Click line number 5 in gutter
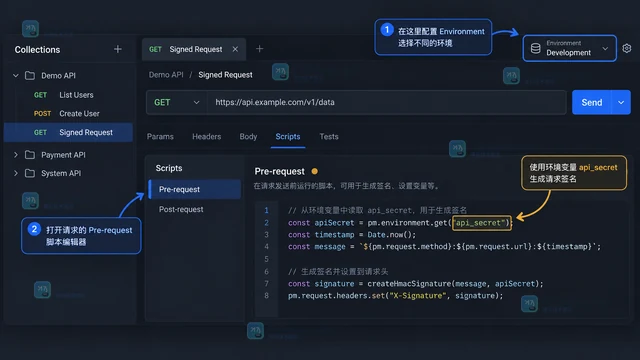This screenshot has width=640, height=360. click(266, 259)
